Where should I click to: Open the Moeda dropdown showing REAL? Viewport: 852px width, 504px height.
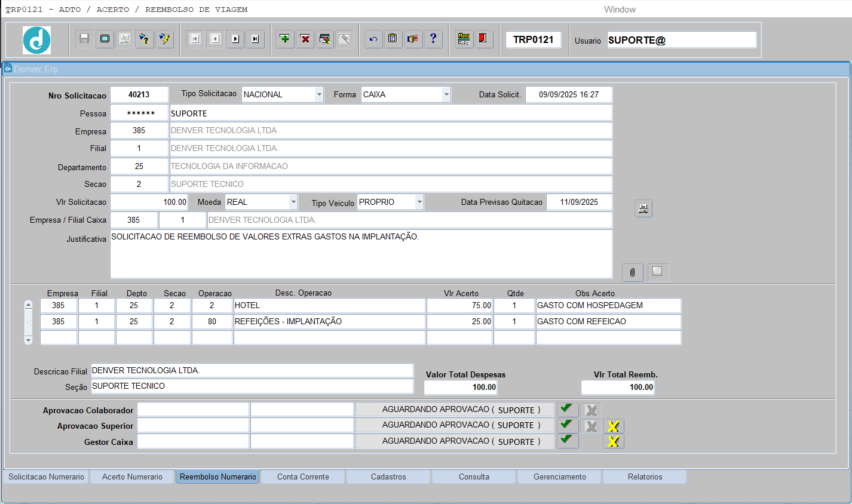[293, 202]
